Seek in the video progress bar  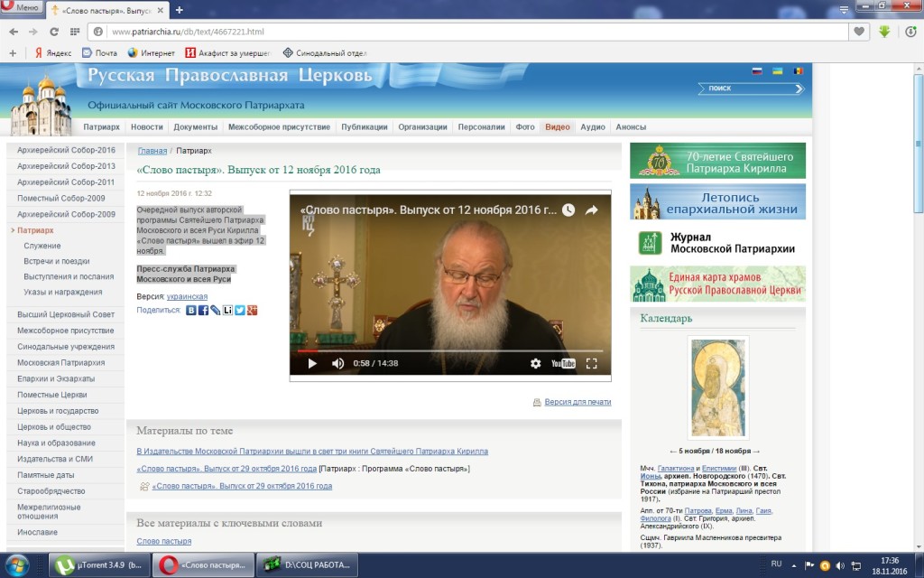coord(450,351)
